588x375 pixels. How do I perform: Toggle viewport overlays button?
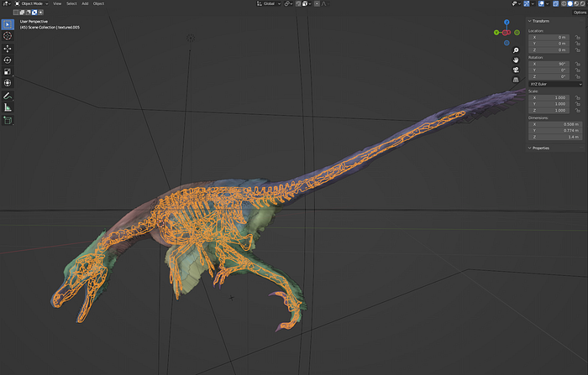(x=541, y=3)
